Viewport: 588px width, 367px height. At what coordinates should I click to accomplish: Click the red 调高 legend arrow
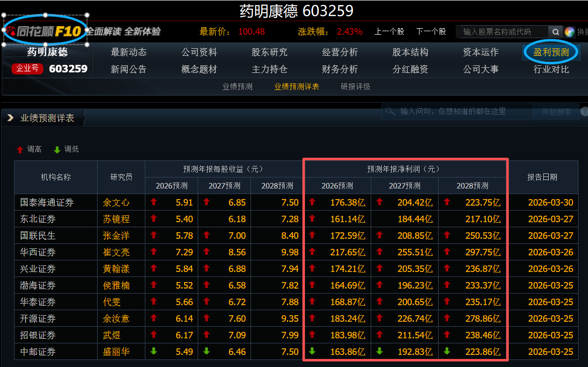click(20, 150)
